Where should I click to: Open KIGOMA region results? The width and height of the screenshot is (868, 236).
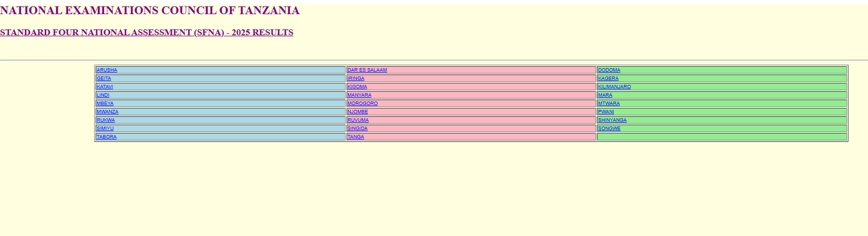[357, 87]
